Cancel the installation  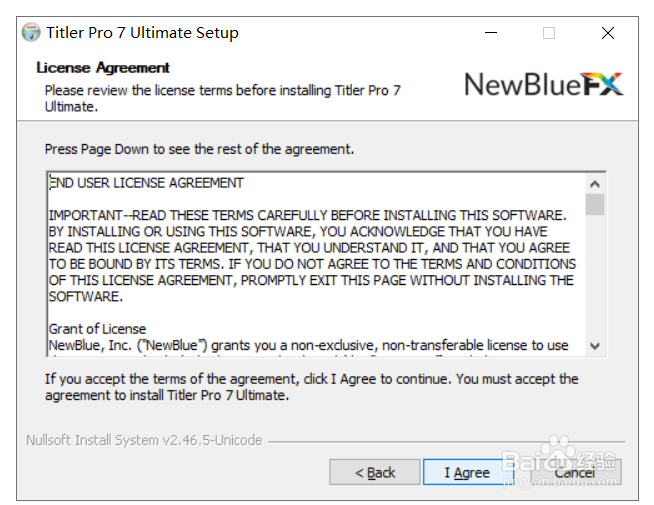click(576, 472)
